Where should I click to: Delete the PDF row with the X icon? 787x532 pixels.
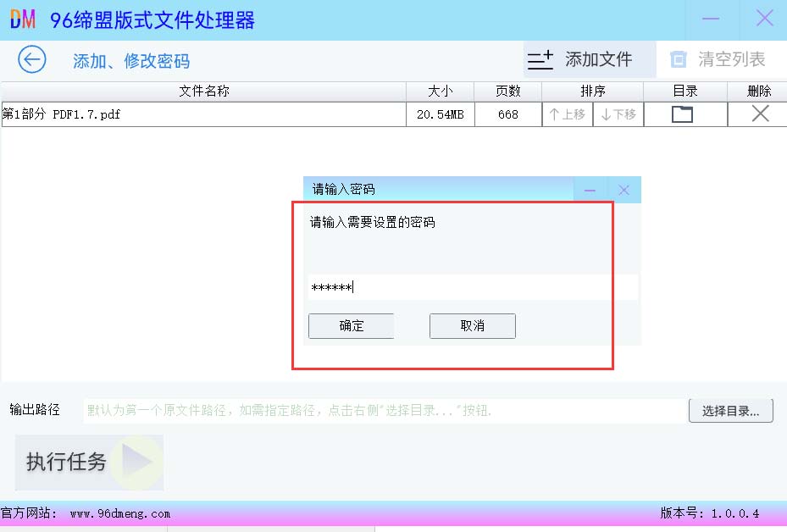[x=760, y=114]
